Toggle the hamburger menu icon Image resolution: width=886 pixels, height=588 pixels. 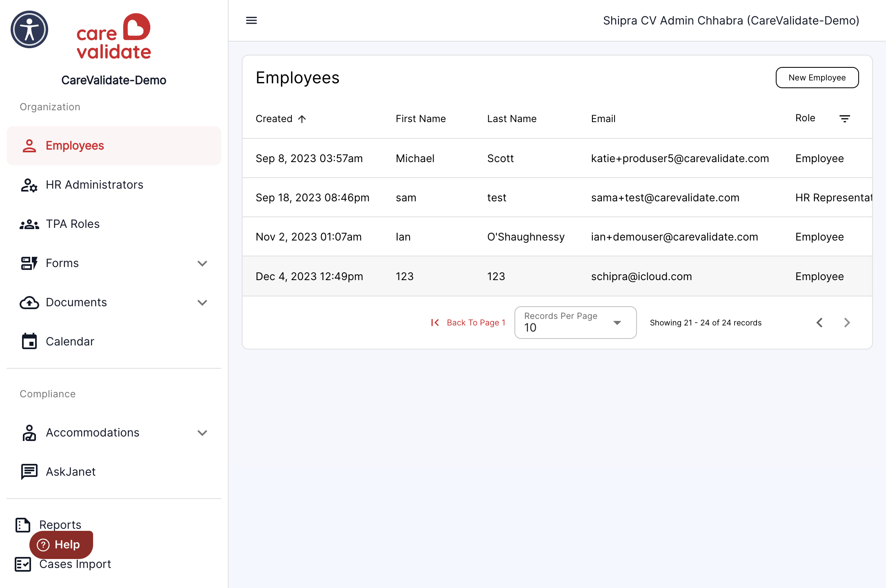[252, 20]
